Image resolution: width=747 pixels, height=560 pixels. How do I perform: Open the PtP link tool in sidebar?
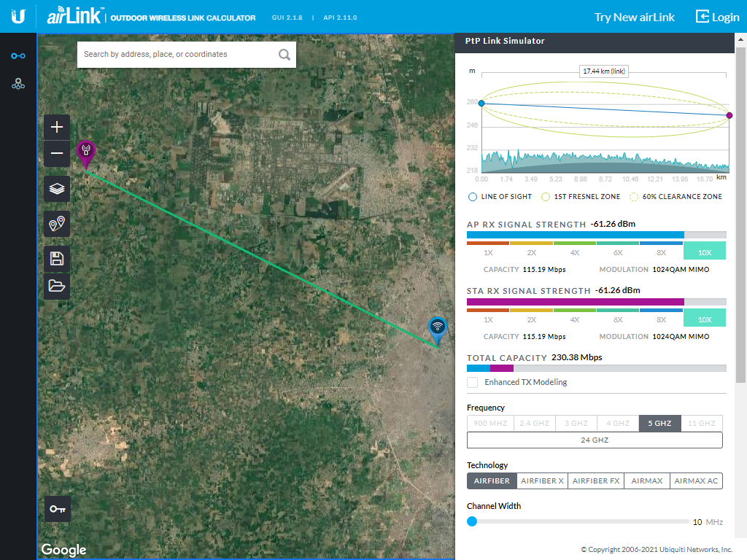click(x=18, y=56)
